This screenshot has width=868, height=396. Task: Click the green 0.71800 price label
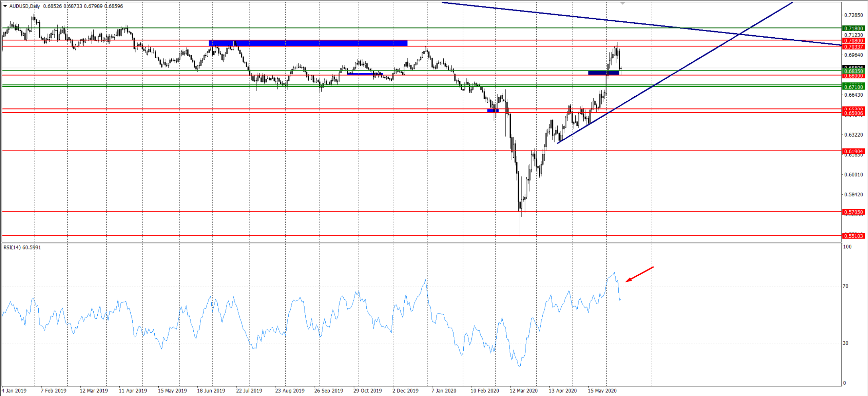(853, 28)
